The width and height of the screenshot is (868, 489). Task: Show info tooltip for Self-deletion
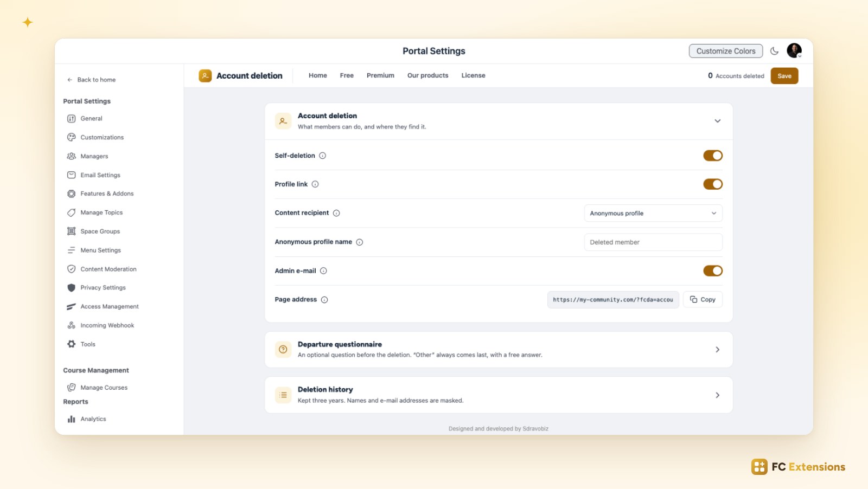[x=322, y=156]
